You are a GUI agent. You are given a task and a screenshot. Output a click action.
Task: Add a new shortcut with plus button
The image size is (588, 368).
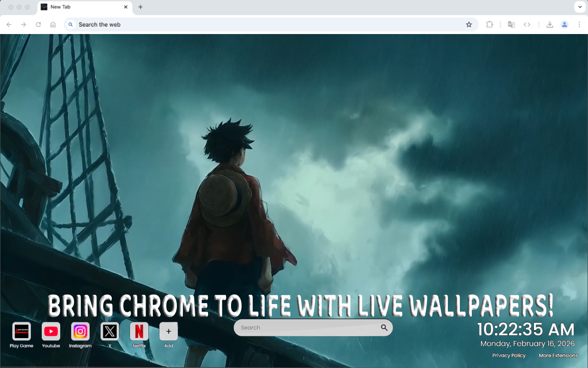tap(169, 331)
